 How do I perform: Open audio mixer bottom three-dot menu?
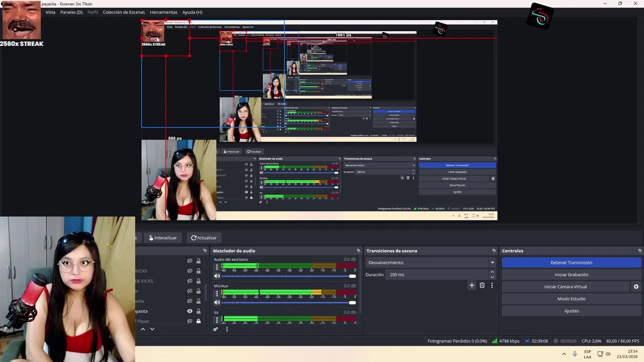pos(227,329)
